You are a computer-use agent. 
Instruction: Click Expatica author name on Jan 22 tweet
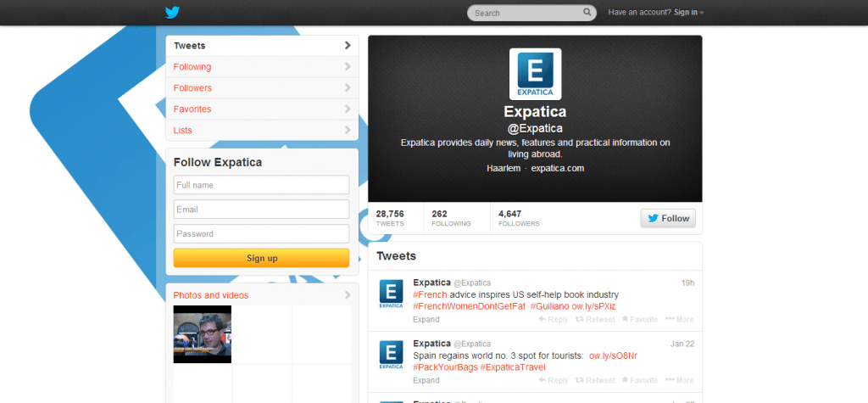point(431,344)
